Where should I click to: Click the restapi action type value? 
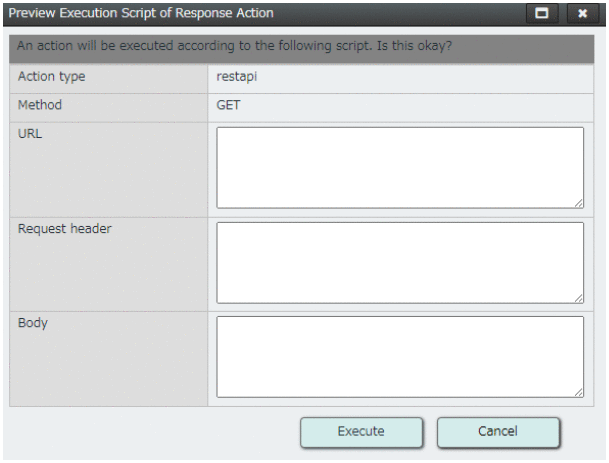(x=236, y=77)
